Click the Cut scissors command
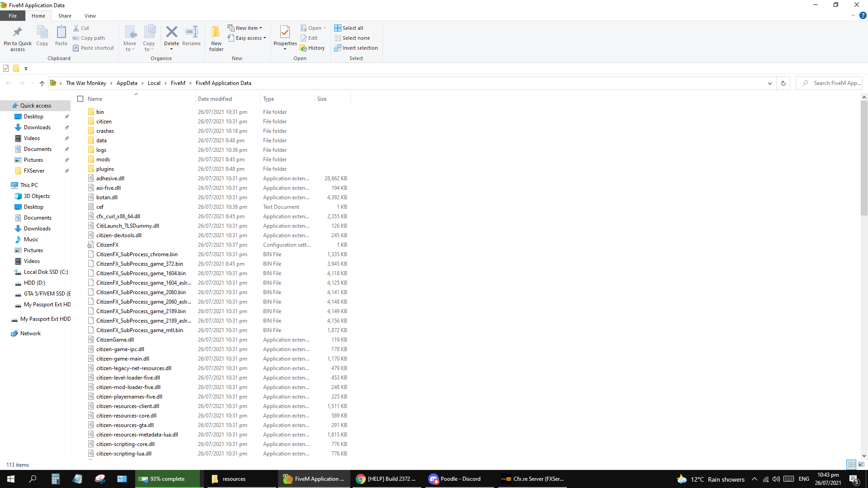The height and width of the screenshot is (488, 868). [81, 28]
